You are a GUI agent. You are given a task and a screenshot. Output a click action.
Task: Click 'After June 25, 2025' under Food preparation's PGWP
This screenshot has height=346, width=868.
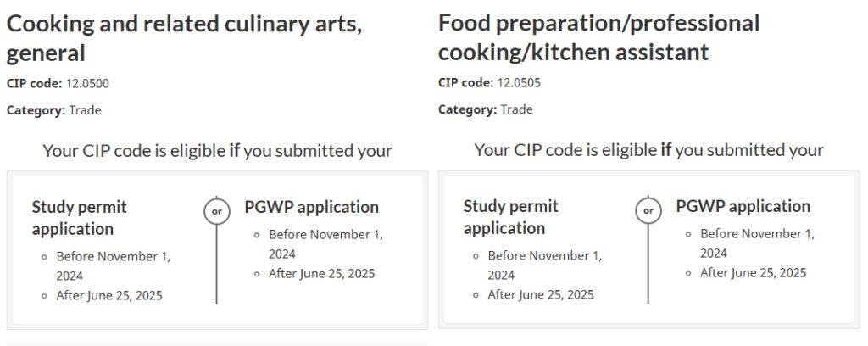(x=753, y=272)
